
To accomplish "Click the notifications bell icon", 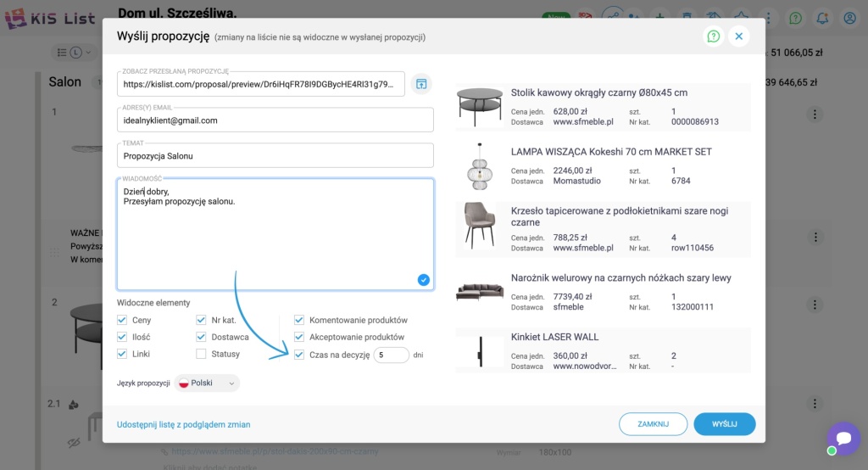I will pyautogui.click(x=821, y=17).
